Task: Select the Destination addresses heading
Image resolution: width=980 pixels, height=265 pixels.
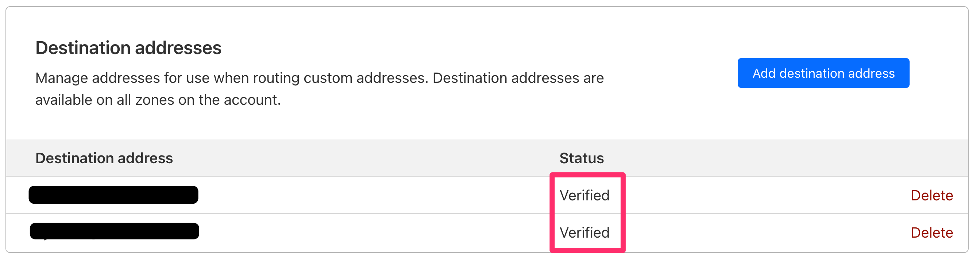Action: (129, 47)
